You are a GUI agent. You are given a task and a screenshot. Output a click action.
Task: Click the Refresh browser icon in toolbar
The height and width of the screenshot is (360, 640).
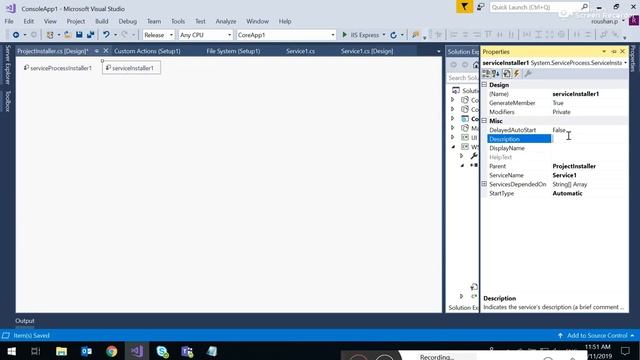393,35
